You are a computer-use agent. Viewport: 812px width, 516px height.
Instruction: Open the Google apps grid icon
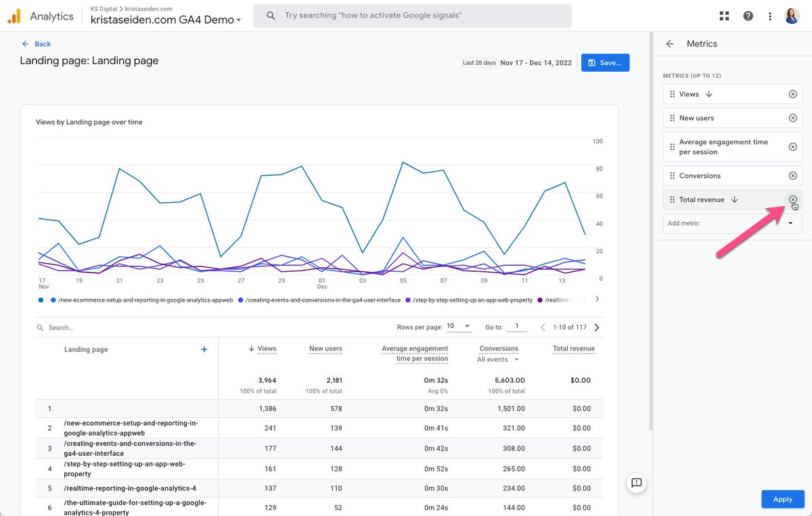click(x=725, y=16)
